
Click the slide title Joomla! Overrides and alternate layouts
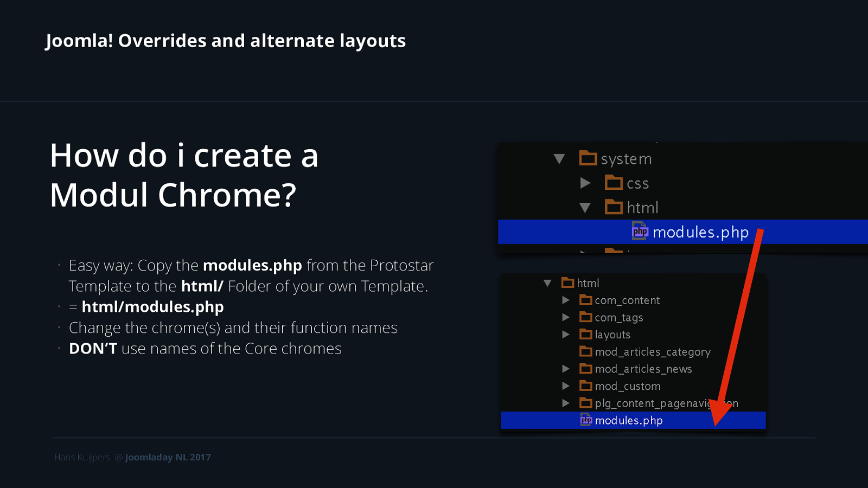[226, 41]
